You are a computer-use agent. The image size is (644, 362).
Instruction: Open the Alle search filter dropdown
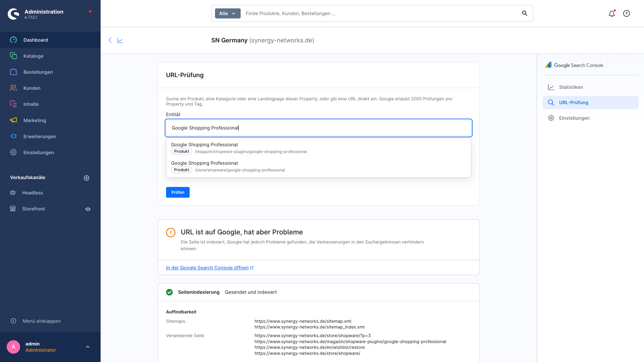point(228,13)
